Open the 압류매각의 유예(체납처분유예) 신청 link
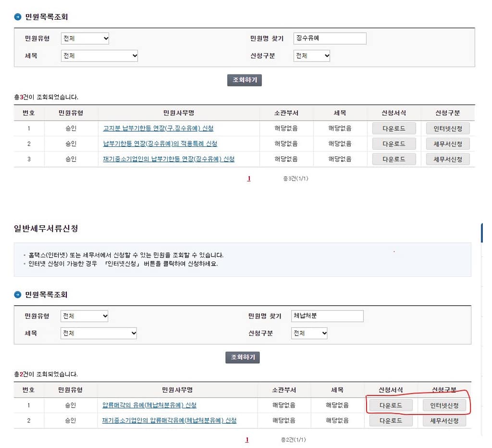Image resolution: width=492 pixels, height=448 pixels. 149,405
